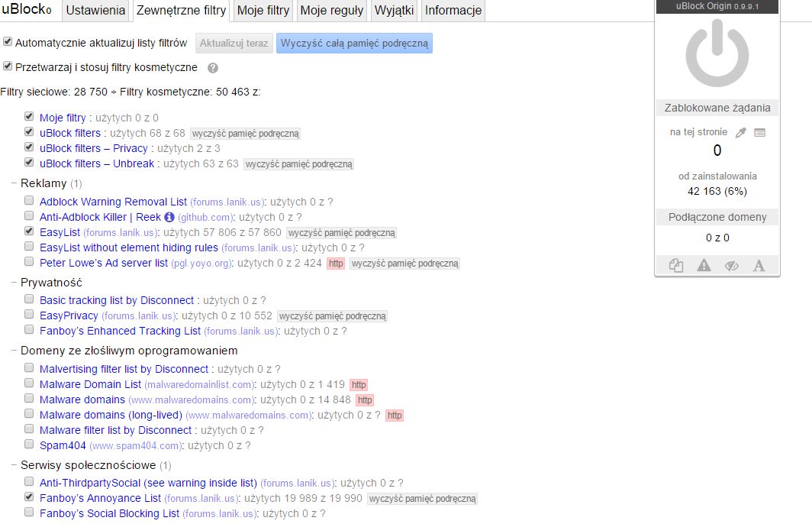Toggle the cosmetic filtering crossed-eye icon
The height and width of the screenshot is (524, 812).
pyautogui.click(x=731, y=266)
